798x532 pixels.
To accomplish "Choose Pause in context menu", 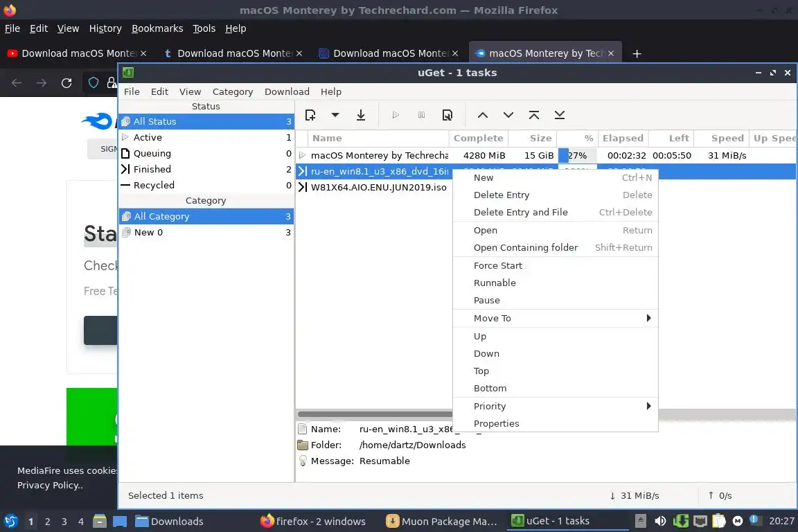I will [556, 301].
